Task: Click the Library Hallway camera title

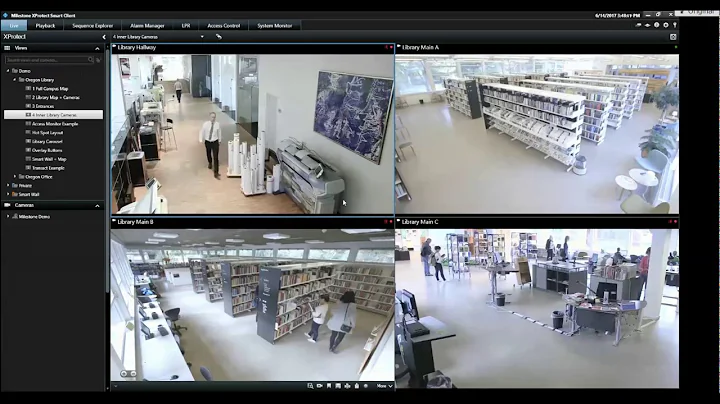Action: tap(136, 47)
